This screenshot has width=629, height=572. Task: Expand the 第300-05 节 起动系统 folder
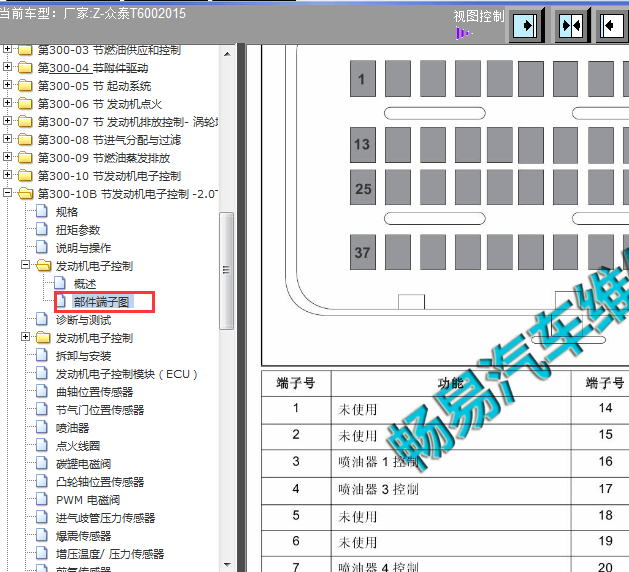point(7,85)
